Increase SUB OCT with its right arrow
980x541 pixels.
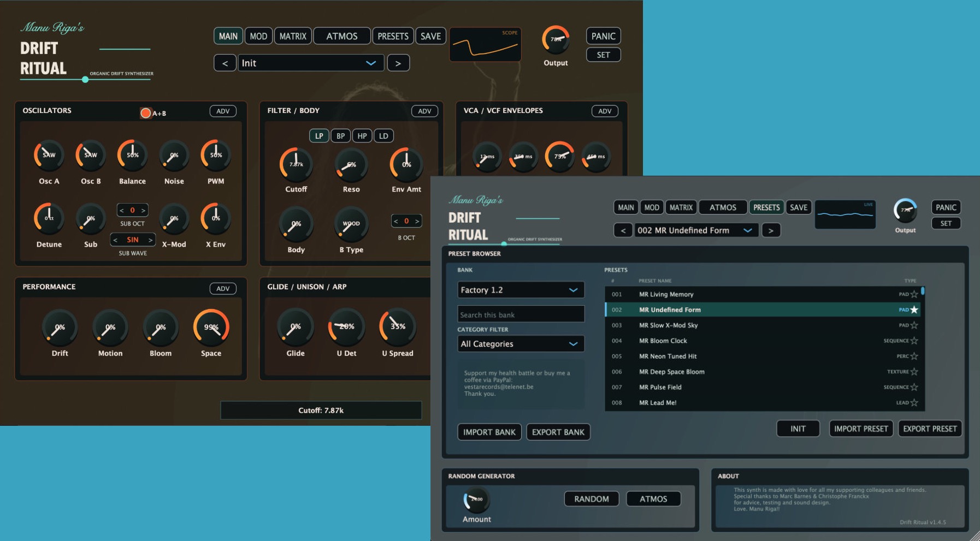[x=143, y=210]
